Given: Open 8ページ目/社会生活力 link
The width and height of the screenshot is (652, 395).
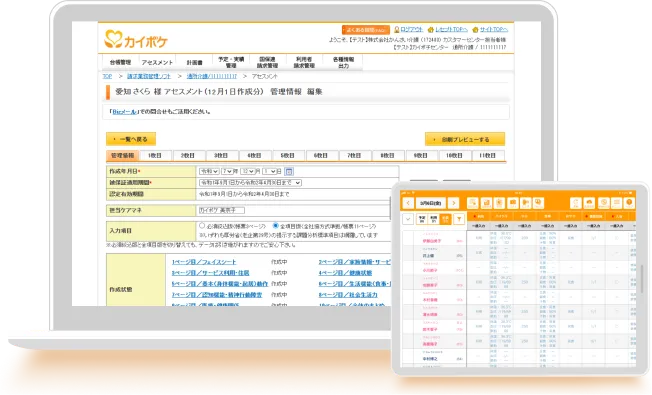Looking at the screenshot, I should tap(348, 294).
